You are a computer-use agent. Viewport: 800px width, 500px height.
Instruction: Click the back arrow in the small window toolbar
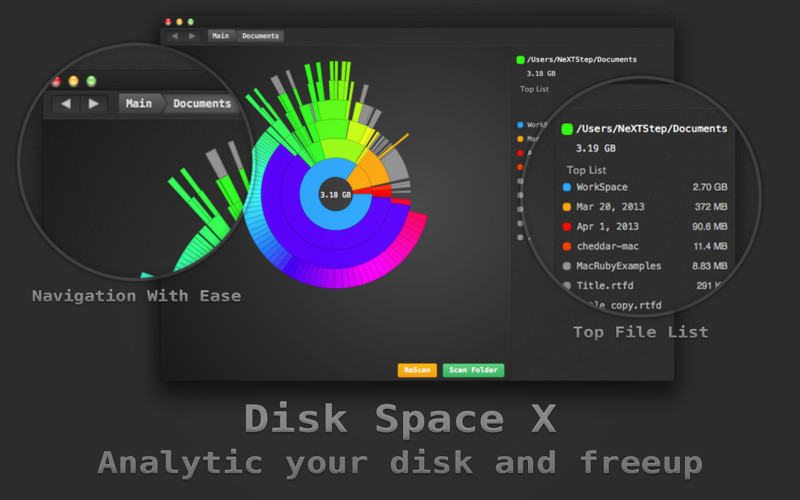[174, 36]
